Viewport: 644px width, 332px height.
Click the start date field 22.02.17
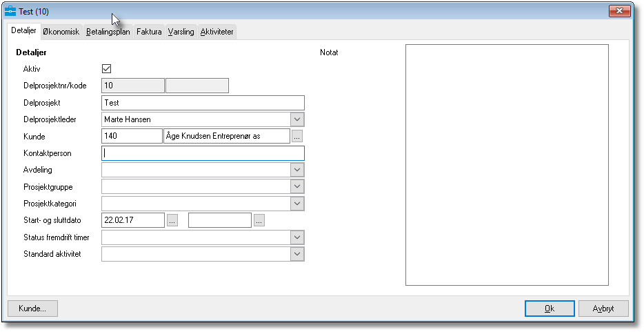[x=132, y=220]
